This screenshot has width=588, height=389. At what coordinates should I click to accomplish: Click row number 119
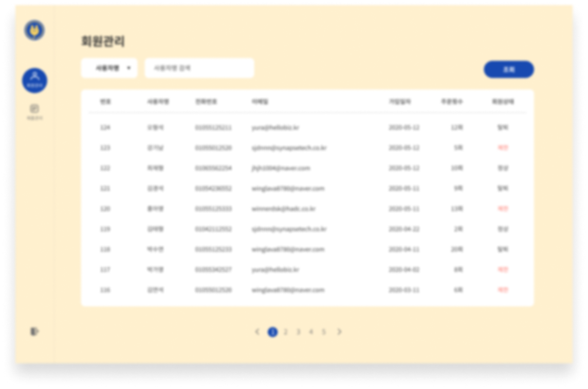tap(105, 229)
